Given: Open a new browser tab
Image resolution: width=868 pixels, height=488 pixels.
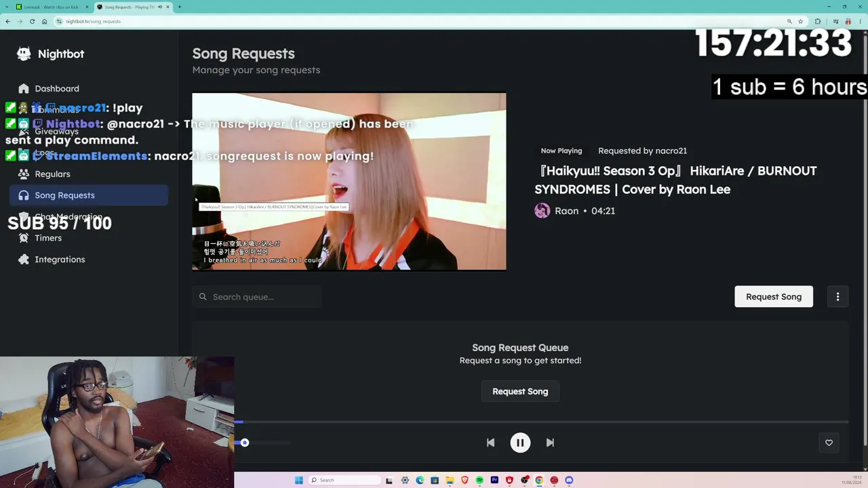Looking at the screenshot, I should [179, 7].
